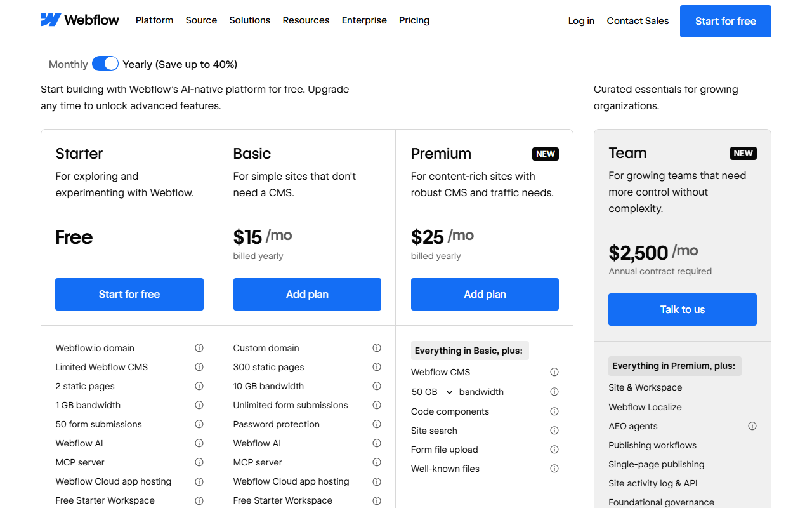
Task: Show info for Unlimited form submissions
Action: tap(377, 405)
